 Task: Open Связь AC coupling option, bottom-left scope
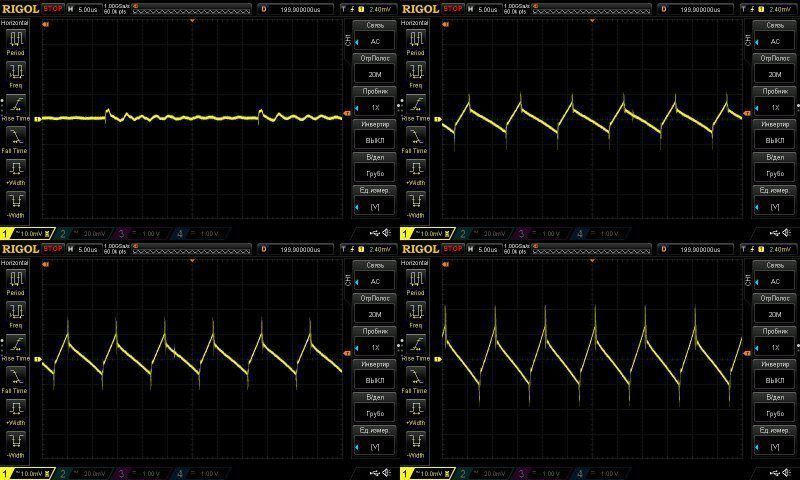[x=375, y=275]
